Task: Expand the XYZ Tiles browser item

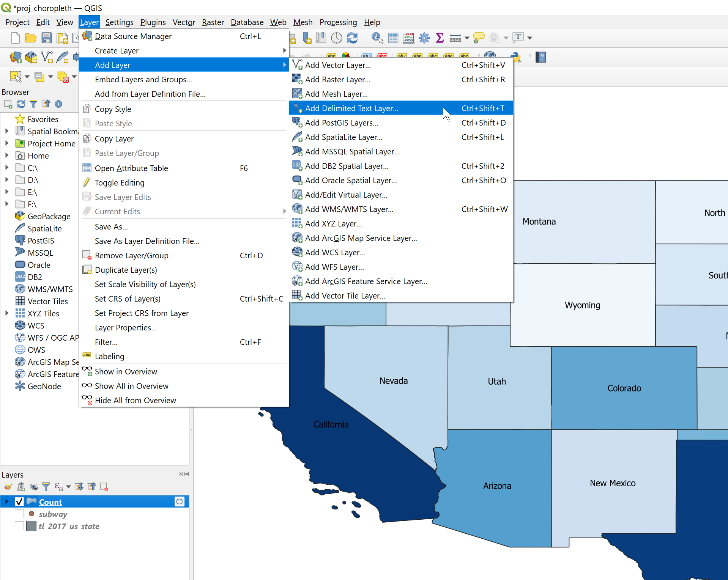Action: (x=6, y=313)
